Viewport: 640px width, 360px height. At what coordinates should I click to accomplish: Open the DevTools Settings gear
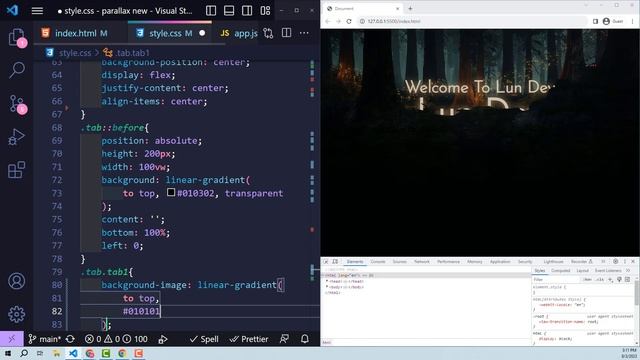pos(616,262)
